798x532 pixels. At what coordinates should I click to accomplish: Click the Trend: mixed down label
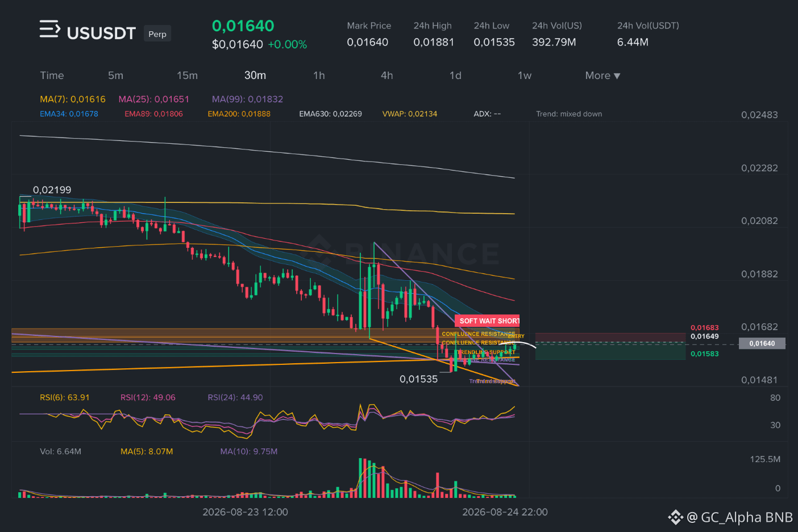pyautogui.click(x=569, y=114)
